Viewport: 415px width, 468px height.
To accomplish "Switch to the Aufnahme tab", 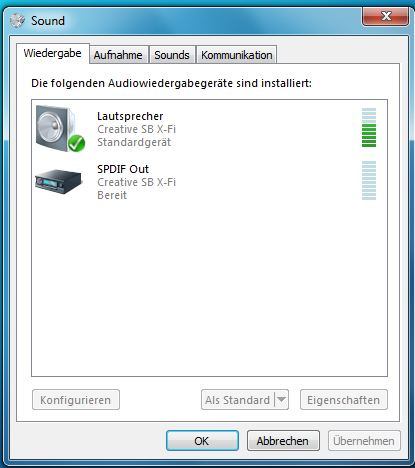I will [118, 55].
